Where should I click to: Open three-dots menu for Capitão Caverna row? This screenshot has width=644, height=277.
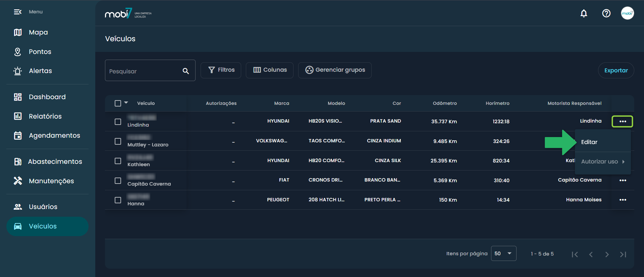[623, 181]
